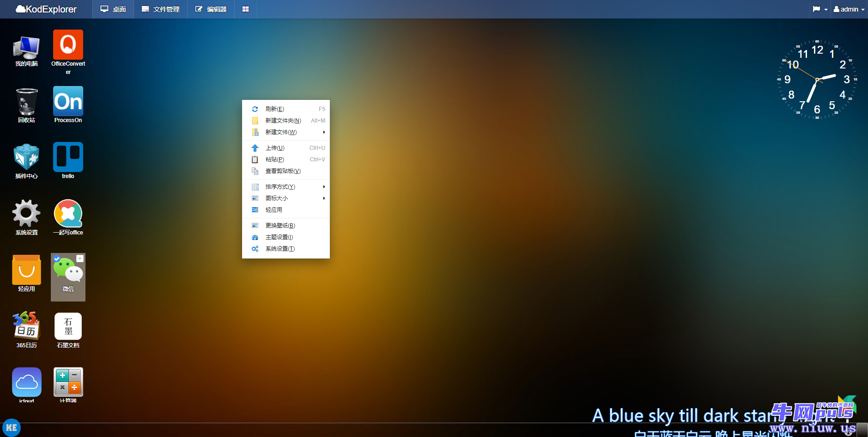Expand the 图标大小 submenu
This screenshot has width=868, height=437.
[286, 198]
